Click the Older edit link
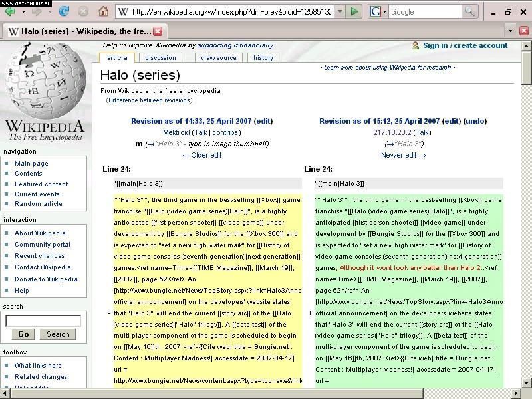 (201, 155)
